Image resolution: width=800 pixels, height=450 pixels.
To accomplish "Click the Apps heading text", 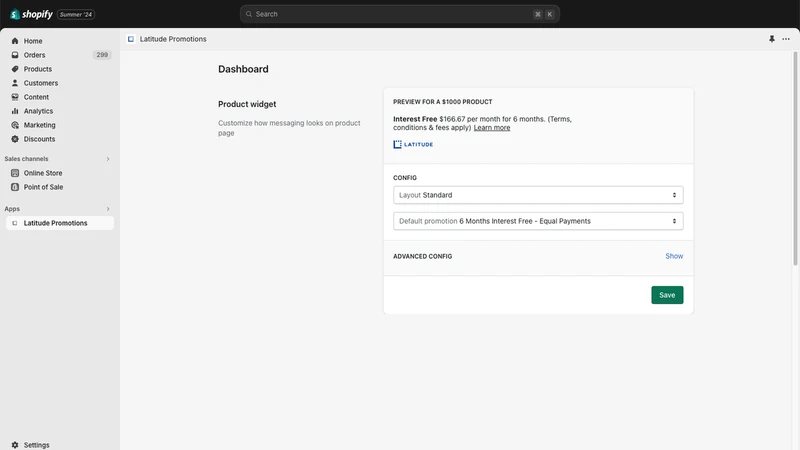I will pos(12,209).
